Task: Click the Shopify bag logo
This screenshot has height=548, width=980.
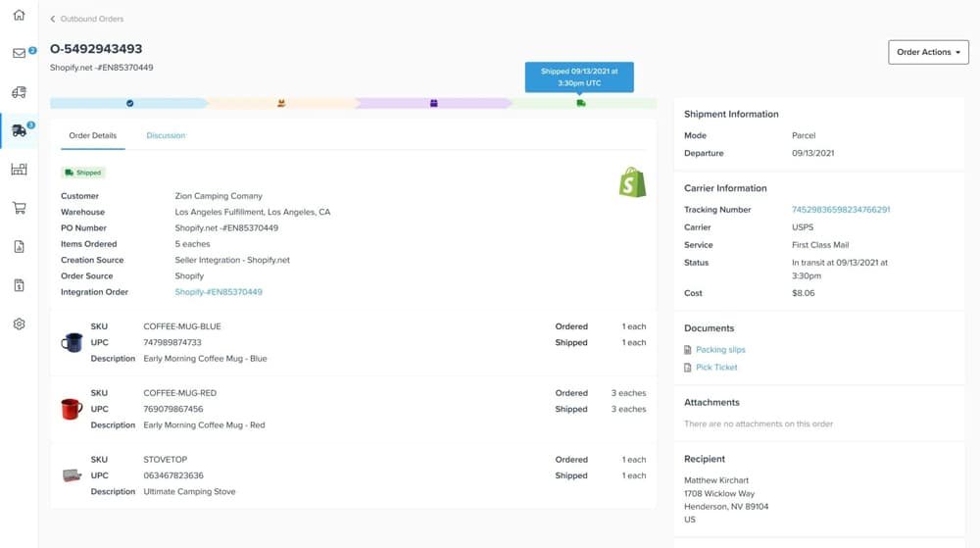Action: (632, 182)
